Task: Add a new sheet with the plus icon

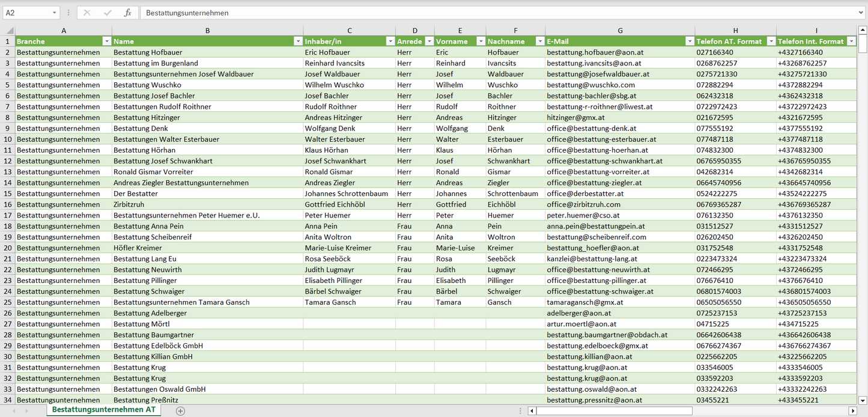Action: click(180, 411)
